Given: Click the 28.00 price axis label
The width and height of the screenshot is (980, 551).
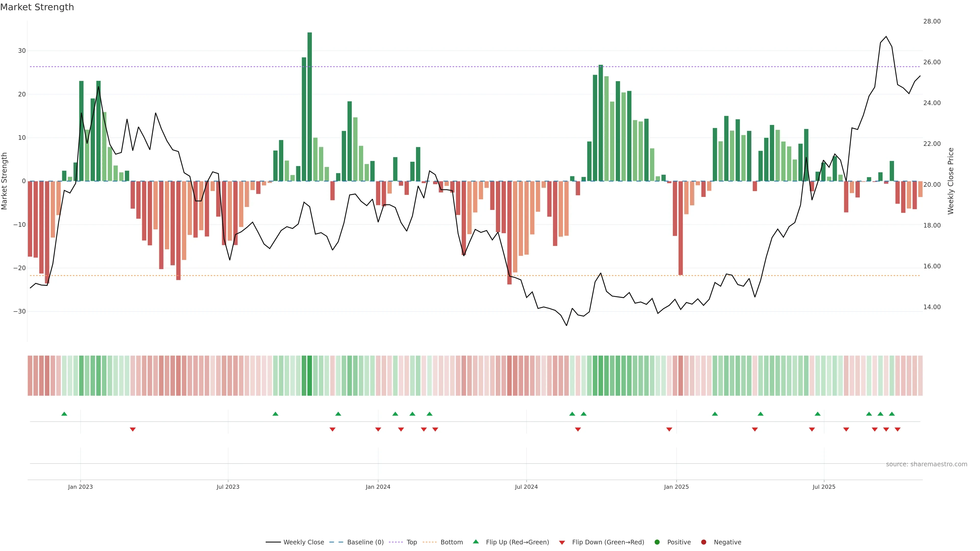Looking at the screenshot, I should coord(932,21).
